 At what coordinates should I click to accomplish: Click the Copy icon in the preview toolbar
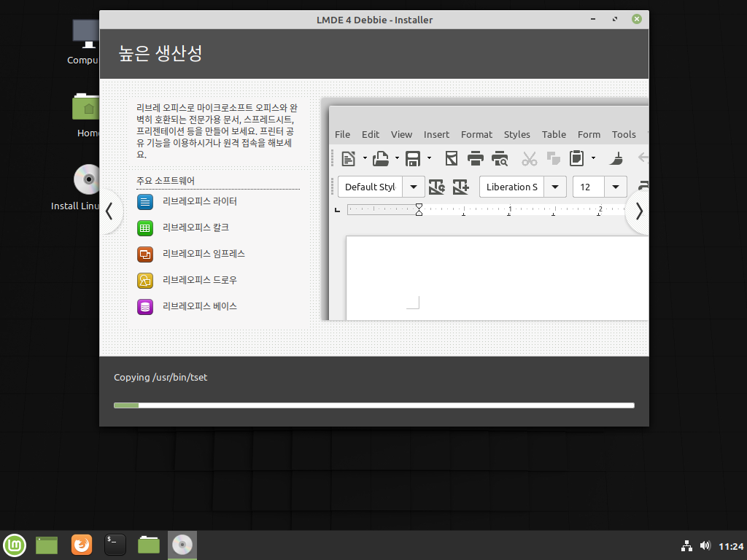(553, 158)
